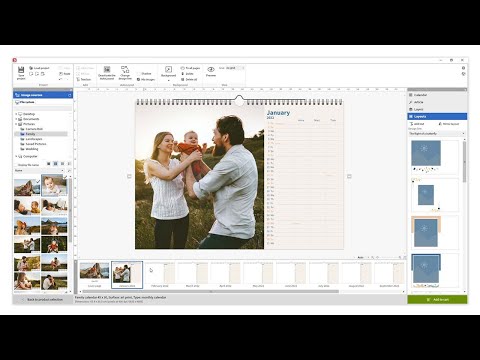
Task: Switch to the Layout panel tab
Action: click(437, 109)
